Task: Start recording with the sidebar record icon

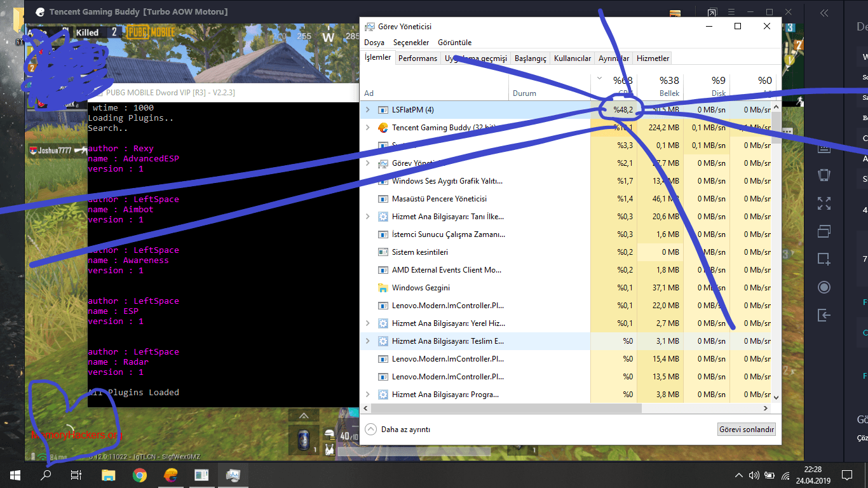Action: [824, 287]
